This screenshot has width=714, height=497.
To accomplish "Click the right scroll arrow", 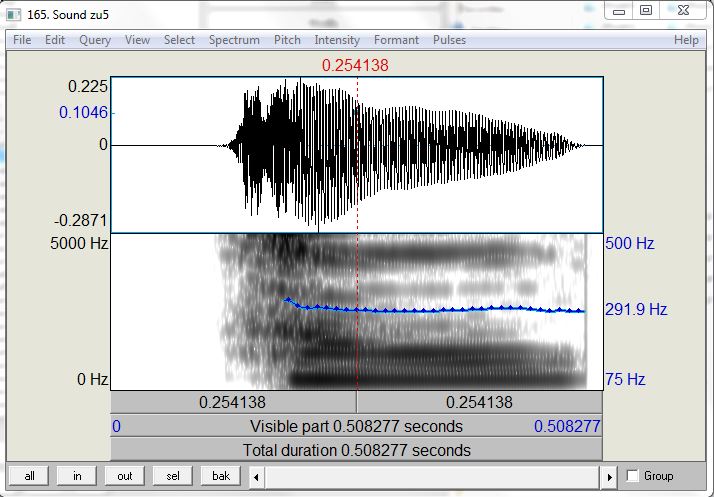I will 609,477.
